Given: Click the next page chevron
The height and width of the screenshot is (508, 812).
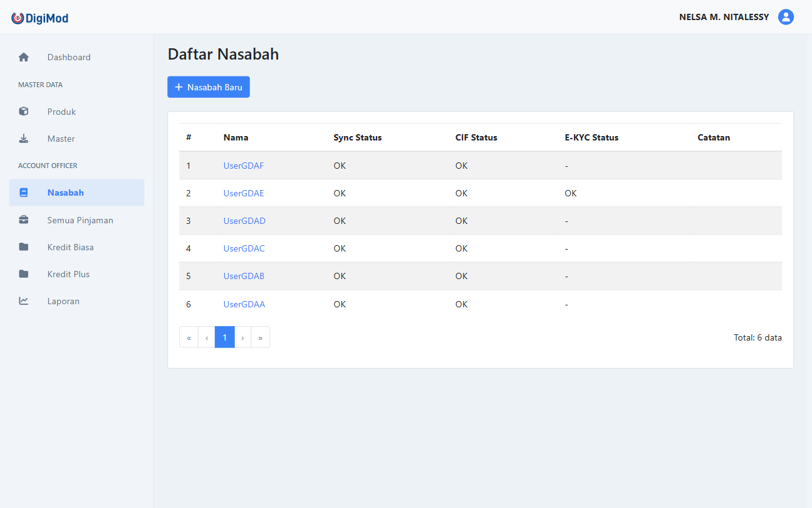Looking at the screenshot, I should 242,337.
